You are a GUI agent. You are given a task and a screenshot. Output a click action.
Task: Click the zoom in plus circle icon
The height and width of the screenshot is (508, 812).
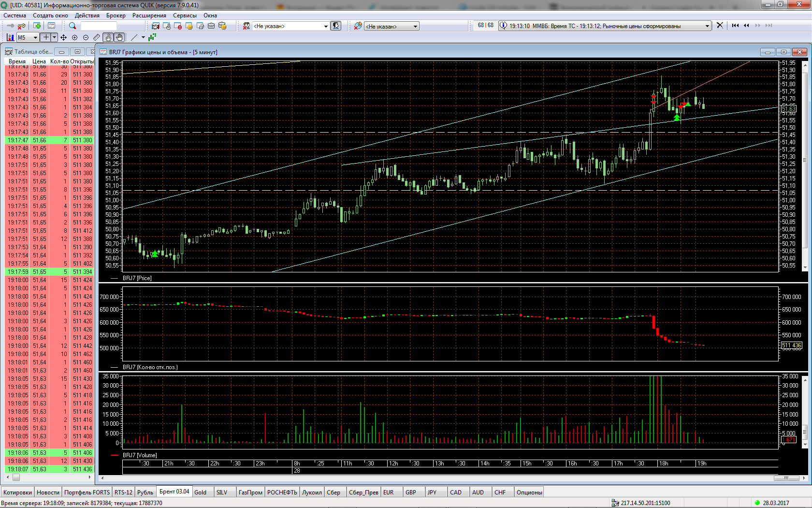coord(74,37)
